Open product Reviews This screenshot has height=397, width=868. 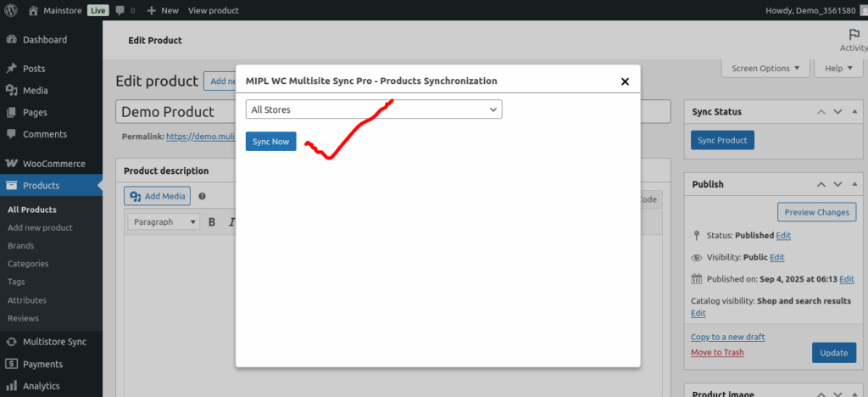click(23, 318)
